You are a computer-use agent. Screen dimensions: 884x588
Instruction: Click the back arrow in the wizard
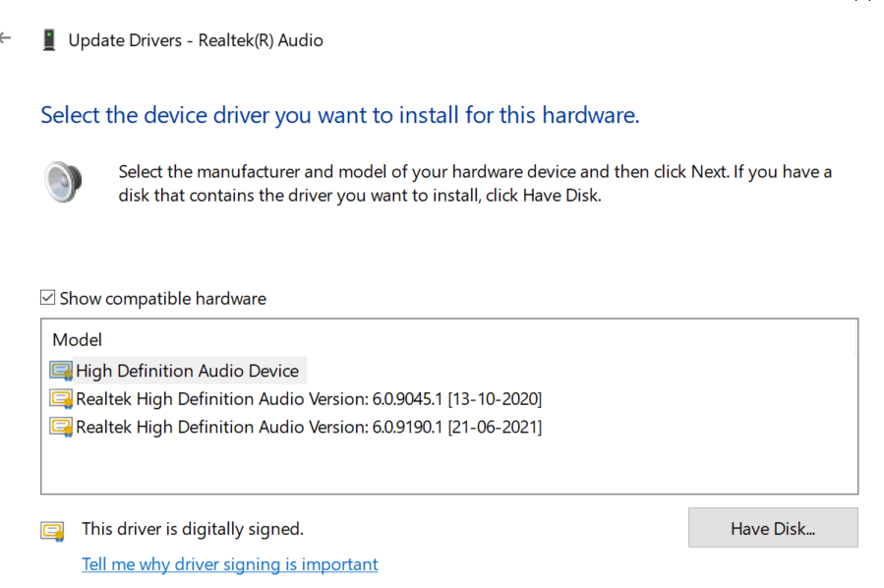click(6, 39)
